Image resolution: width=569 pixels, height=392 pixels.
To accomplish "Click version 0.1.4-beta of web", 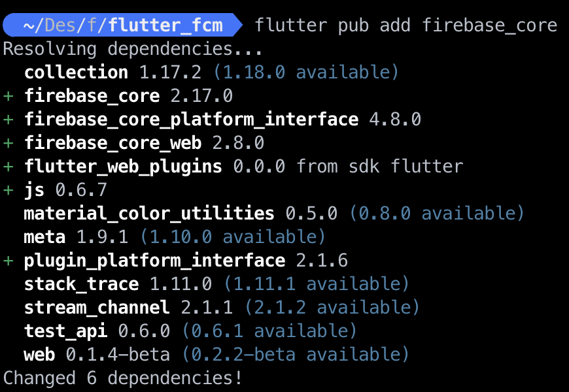I will (118, 355).
